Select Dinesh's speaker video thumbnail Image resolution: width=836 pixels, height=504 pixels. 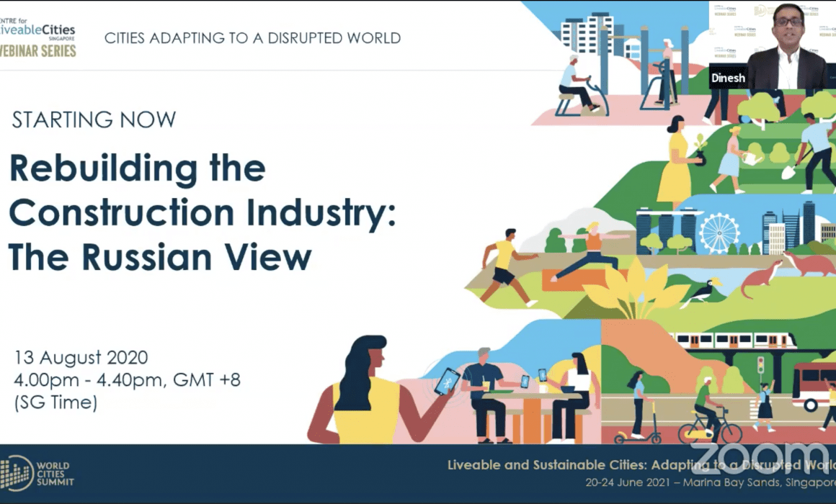(x=772, y=45)
